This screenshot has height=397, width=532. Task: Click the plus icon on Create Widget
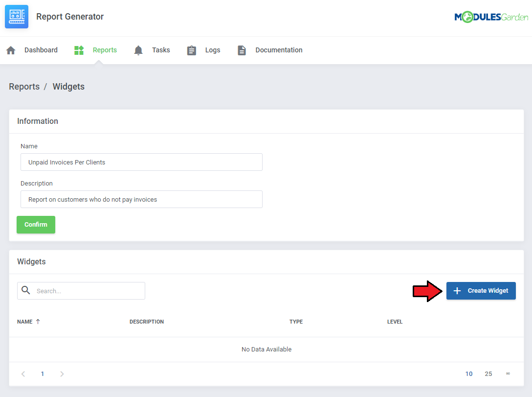457,291
